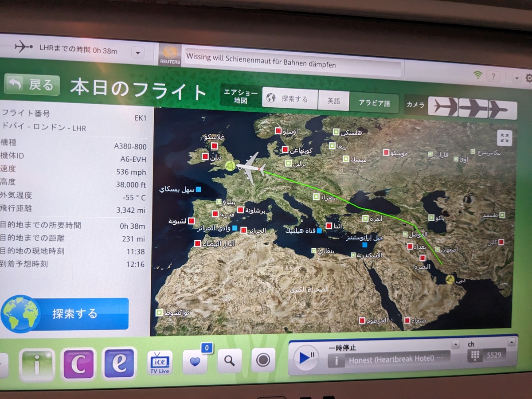Select the 本日のフライト page title
The image size is (532, 399).
coord(139,89)
